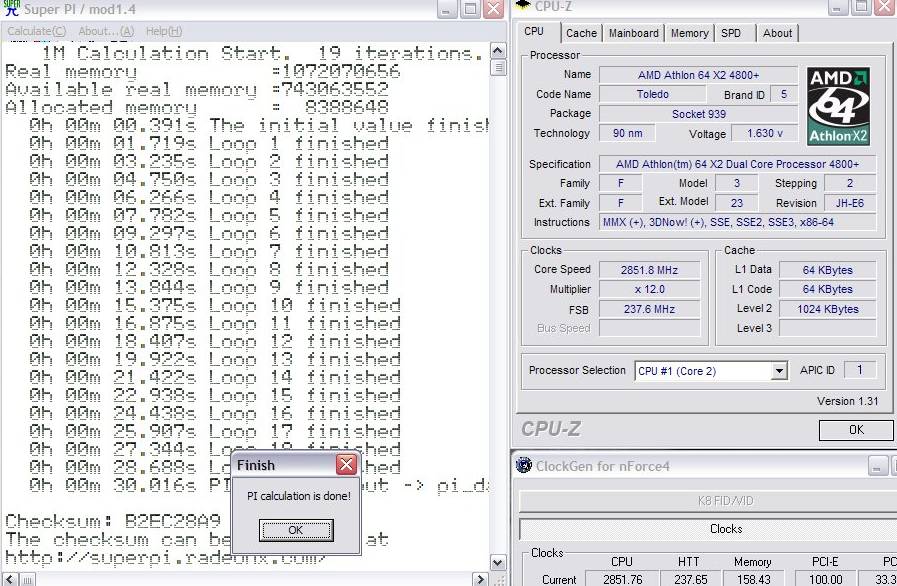Switch to the CPU tab in CPU-Z
Image resolution: width=897 pixels, height=586 pixels.
pos(534,31)
